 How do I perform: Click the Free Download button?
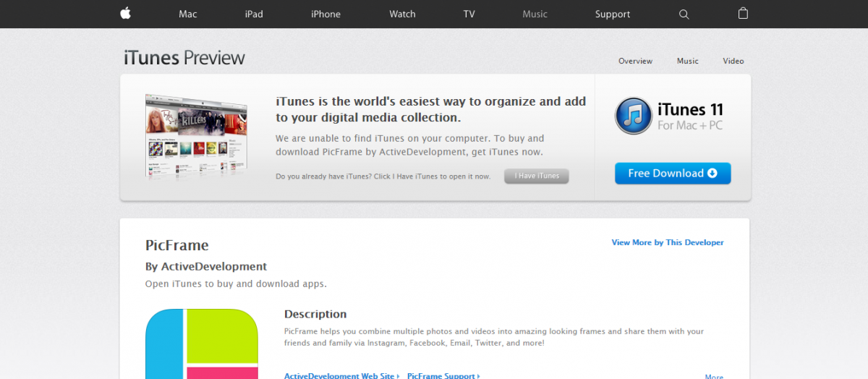pyautogui.click(x=673, y=174)
